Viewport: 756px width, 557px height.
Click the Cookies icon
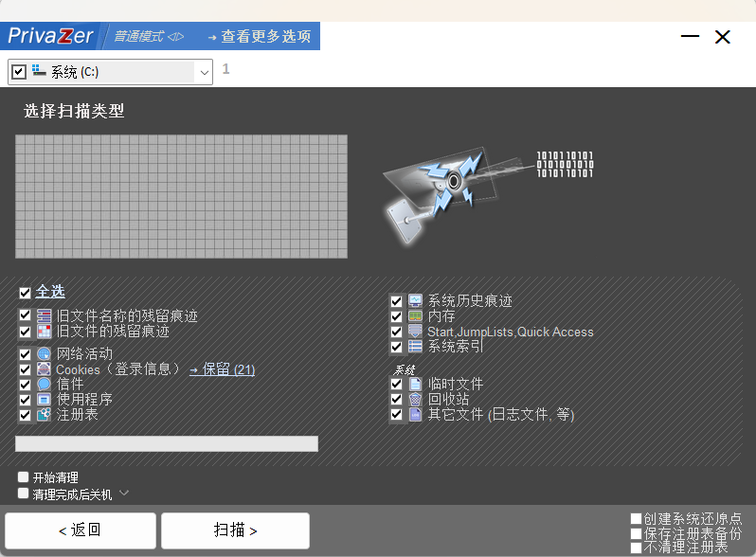pyautogui.click(x=44, y=369)
